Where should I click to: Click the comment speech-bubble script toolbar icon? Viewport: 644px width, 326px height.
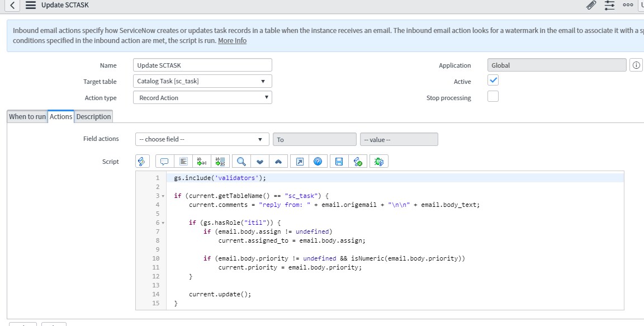(x=164, y=162)
